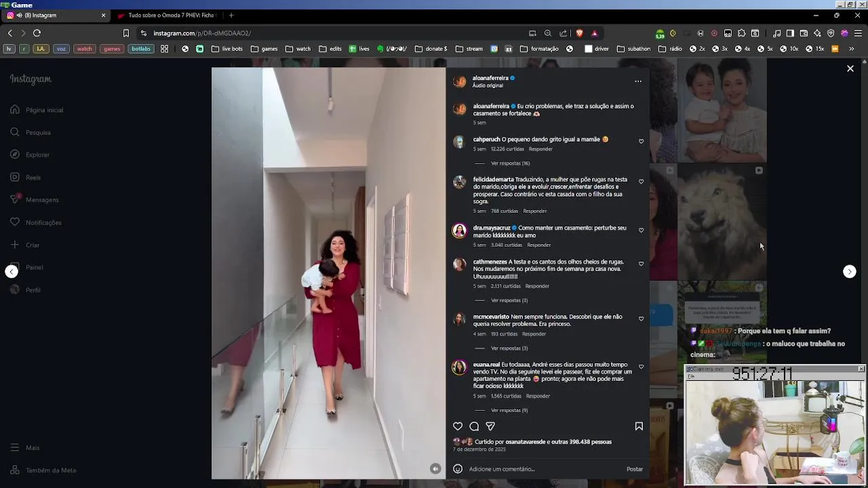Viewport: 868px width, 488px height.
Task: Open browser main menu hamburger
Action: click(x=858, y=33)
